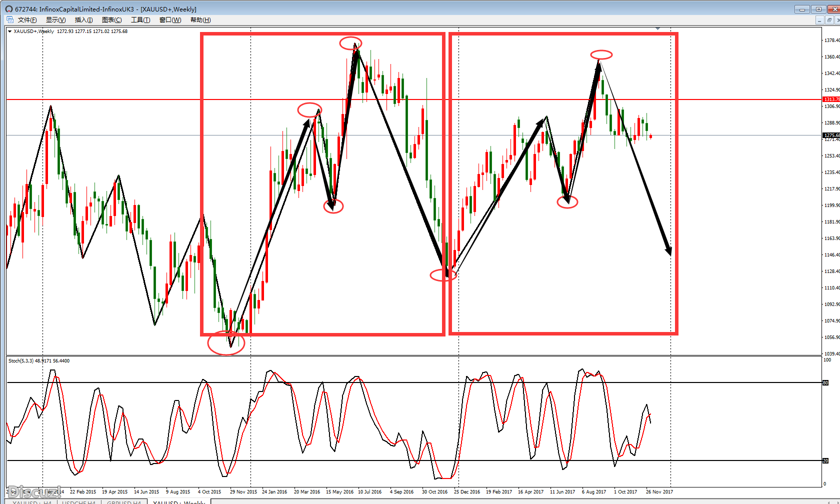
Task: Click the 1217.90 value on price axis
Action: [x=832, y=189]
